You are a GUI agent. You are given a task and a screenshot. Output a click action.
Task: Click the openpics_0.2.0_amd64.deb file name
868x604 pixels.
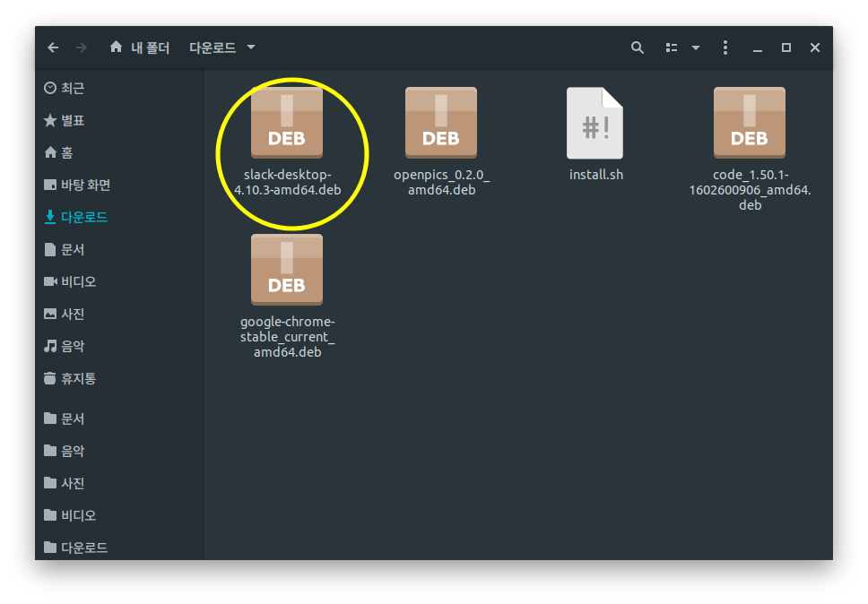[442, 182]
